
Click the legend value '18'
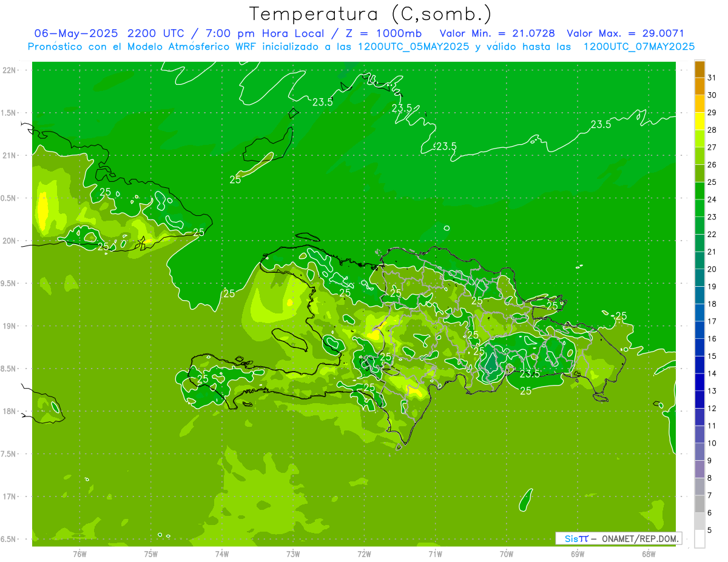point(712,304)
